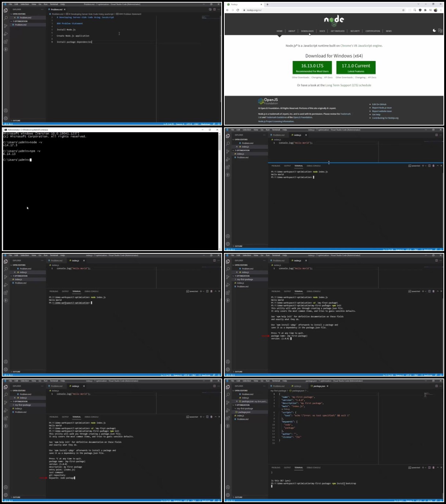Viewport: 446px width, 504px height.
Task: Maximize terminal panel in package.json window
Action: 438,468
